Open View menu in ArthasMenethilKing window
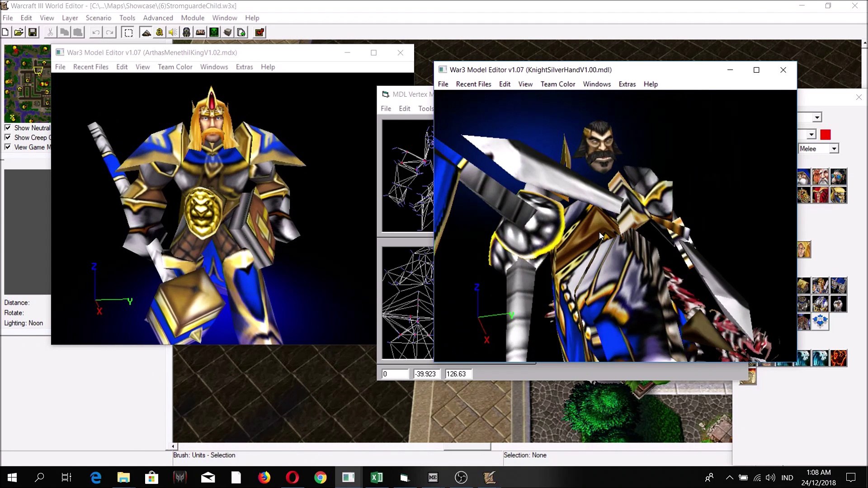The height and width of the screenshot is (488, 868). 142,67
